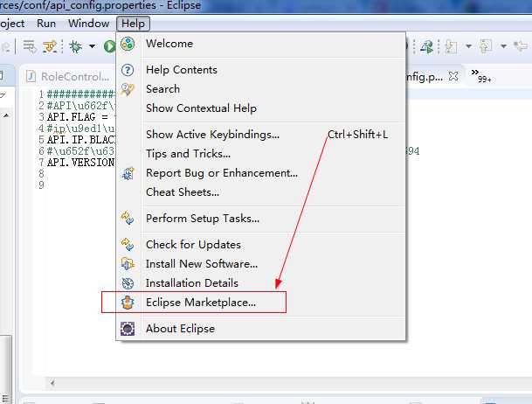Open Installation Details
The height and width of the screenshot is (404, 532).
pyautogui.click(x=260, y=283)
